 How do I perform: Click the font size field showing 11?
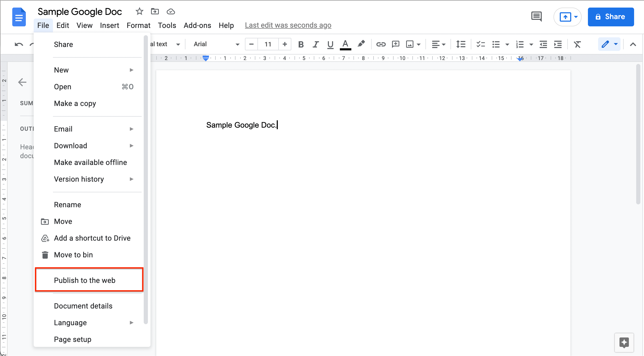coord(268,44)
